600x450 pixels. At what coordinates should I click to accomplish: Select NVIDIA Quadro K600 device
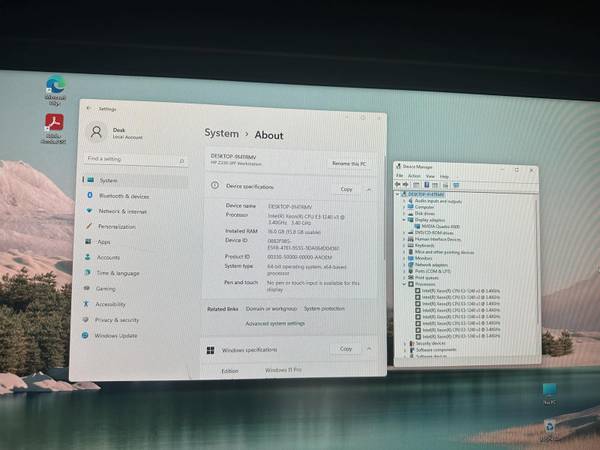(x=439, y=227)
